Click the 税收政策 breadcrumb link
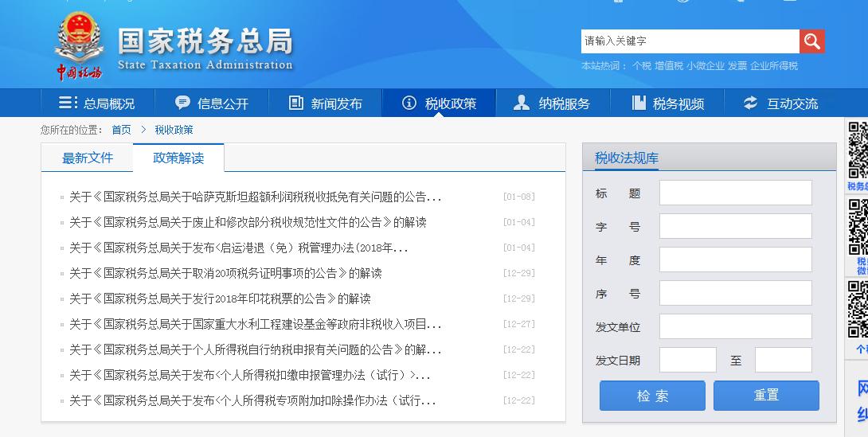 (x=174, y=130)
